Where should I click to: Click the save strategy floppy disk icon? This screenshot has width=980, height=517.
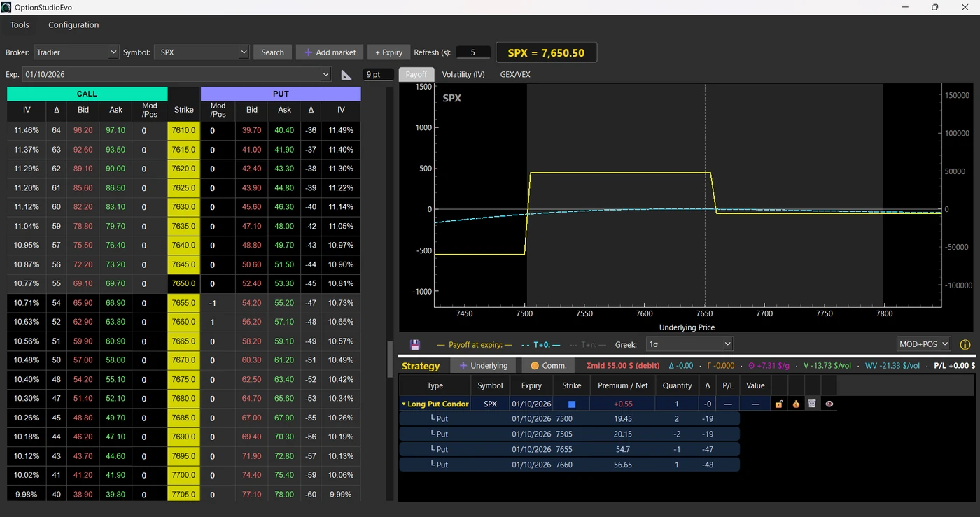point(414,344)
